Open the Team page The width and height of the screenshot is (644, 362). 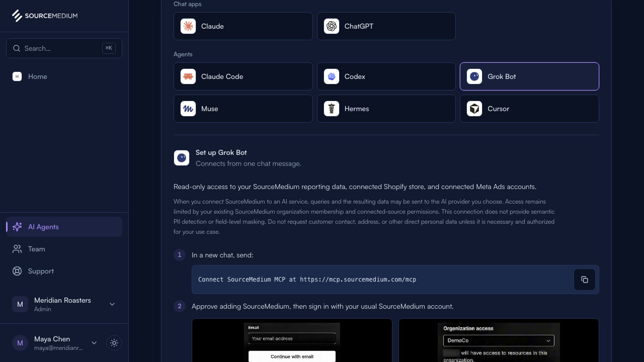64,249
